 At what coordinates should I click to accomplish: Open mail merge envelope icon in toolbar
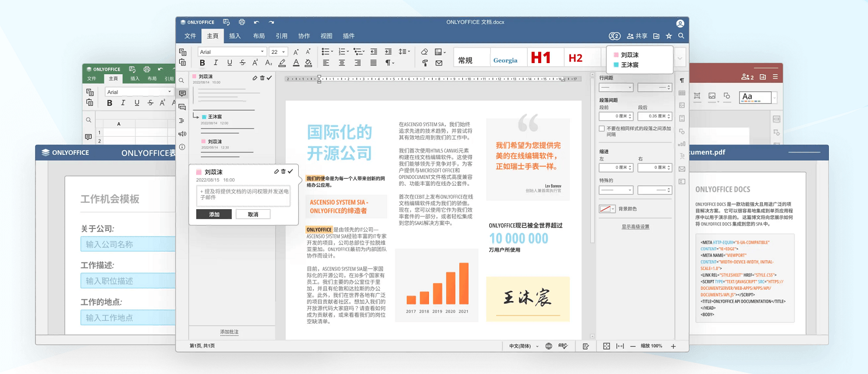tap(439, 63)
